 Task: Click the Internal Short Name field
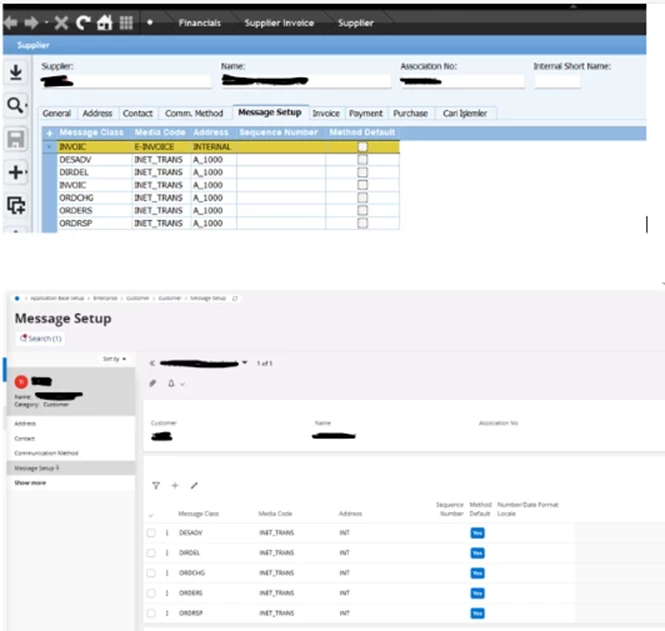pos(556,81)
